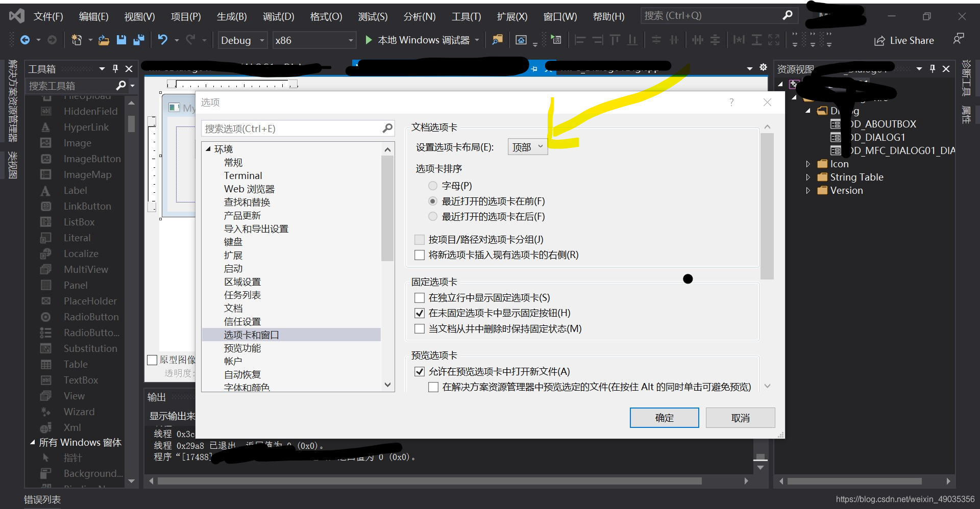Select 字体和颜色 in options tree
980x509 pixels.
point(247,387)
